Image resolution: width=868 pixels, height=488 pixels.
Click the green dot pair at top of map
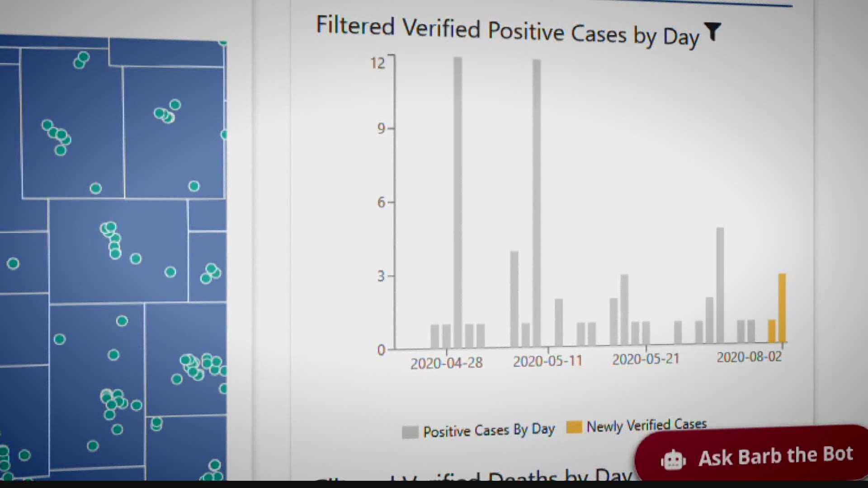(81, 60)
